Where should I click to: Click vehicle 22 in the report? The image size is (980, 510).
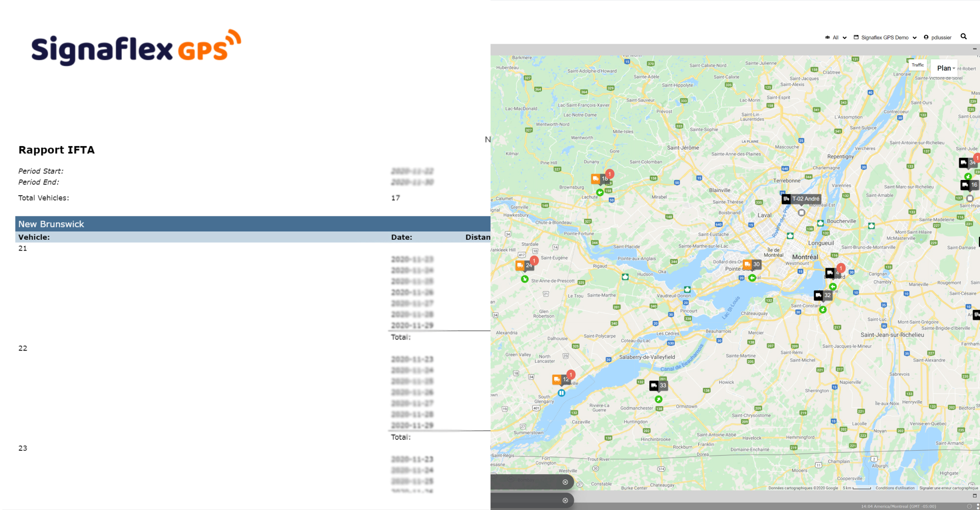tap(23, 349)
